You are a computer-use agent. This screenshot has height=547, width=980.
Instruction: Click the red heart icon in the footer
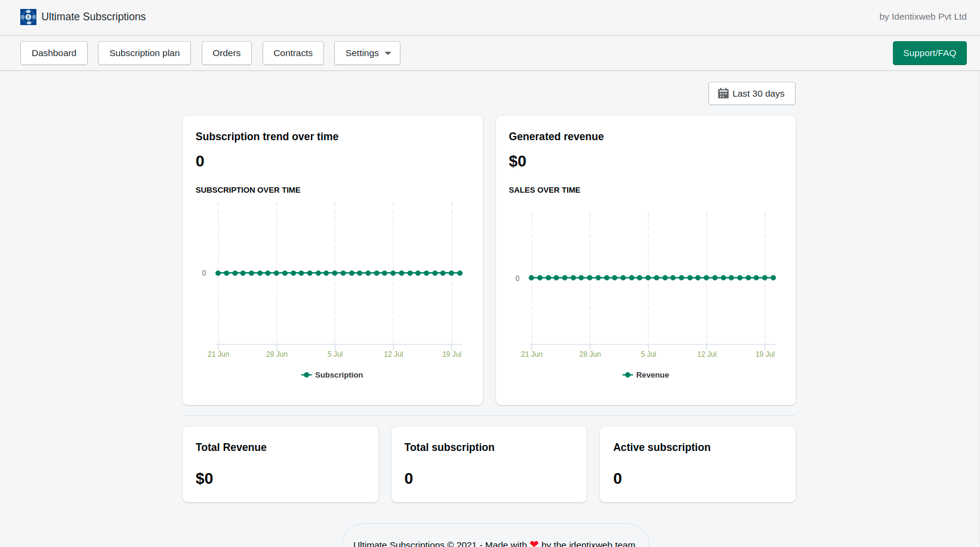(x=534, y=543)
